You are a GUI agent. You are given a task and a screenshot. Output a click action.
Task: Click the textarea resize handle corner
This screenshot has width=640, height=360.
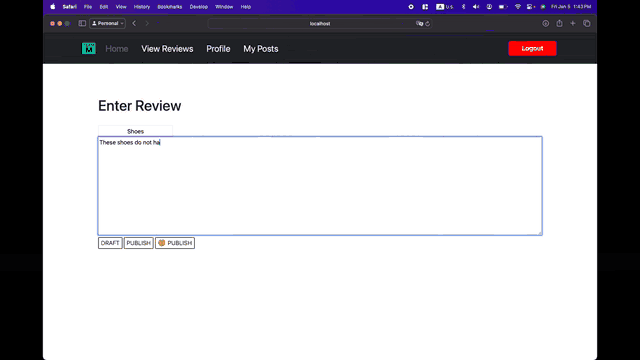(540, 233)
